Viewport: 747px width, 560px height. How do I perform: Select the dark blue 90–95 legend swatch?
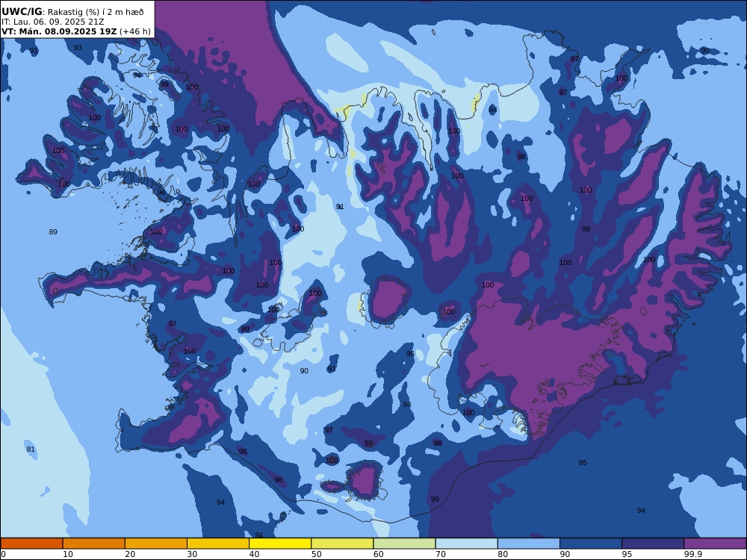(x=591, y=544)
